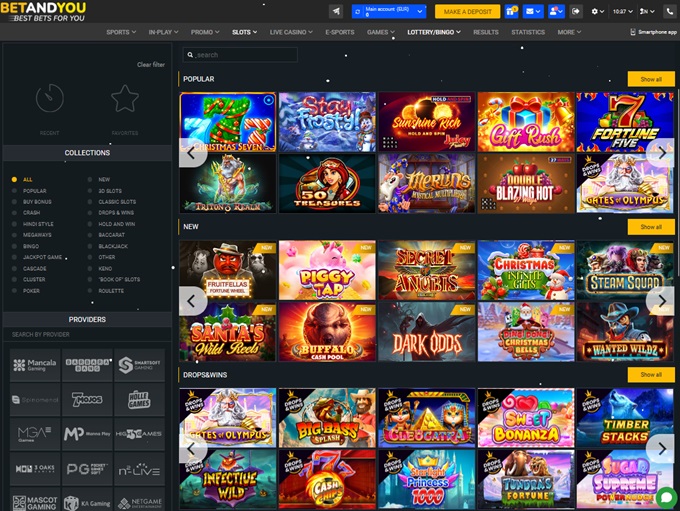Select the Mancala Gaming provider logo
Screen dimensions: 680x511
[35, 365]
